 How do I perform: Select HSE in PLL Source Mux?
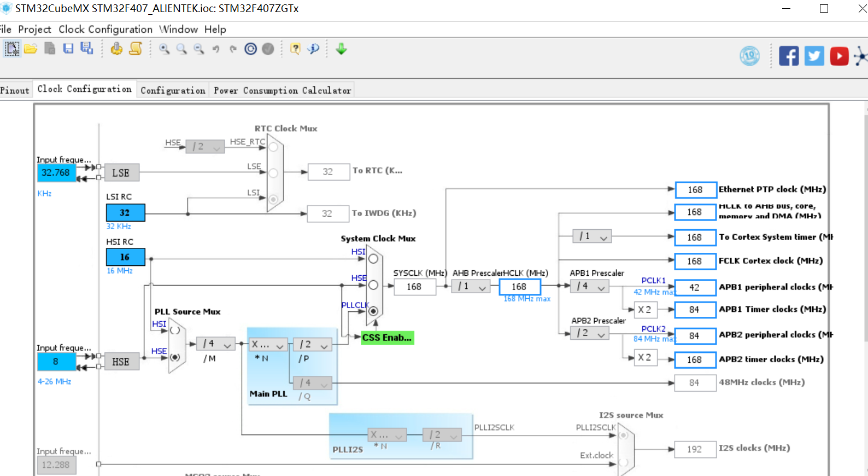[175, 357]
